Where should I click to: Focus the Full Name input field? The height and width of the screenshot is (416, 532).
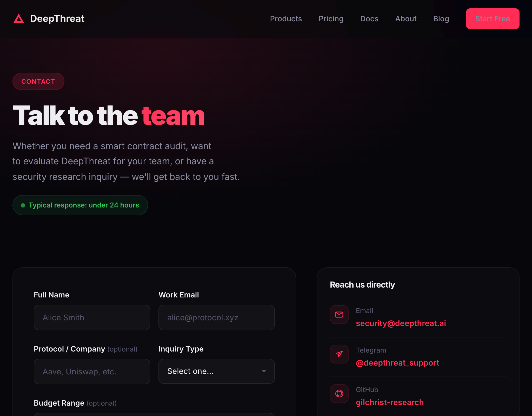(92, 317)
